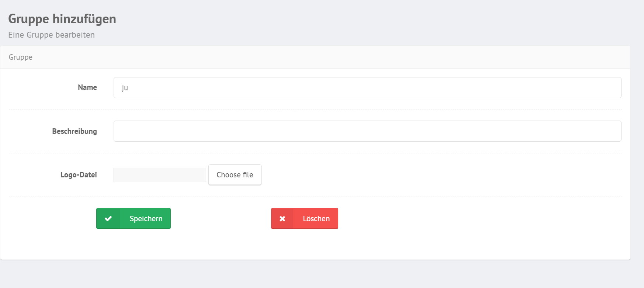644x288 pixels.
Task: Click the Eine Gruppe bearbeiten subtitle
Action: coord(51,35)
